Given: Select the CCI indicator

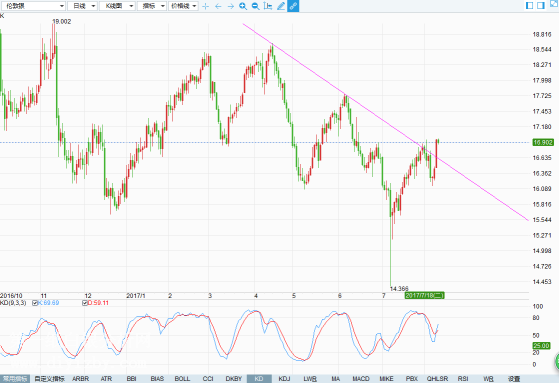Looking at the screenshot, I should click(208, 379).
